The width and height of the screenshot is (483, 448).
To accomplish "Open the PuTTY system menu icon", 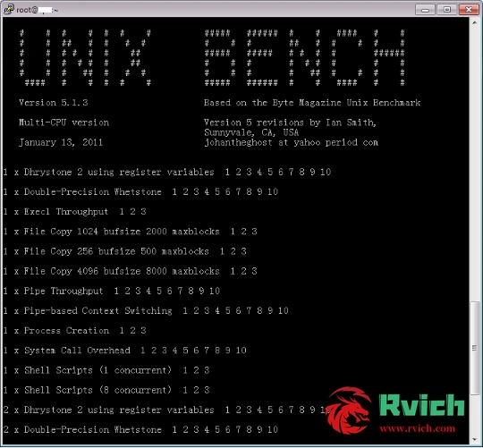I will (8, 9).
